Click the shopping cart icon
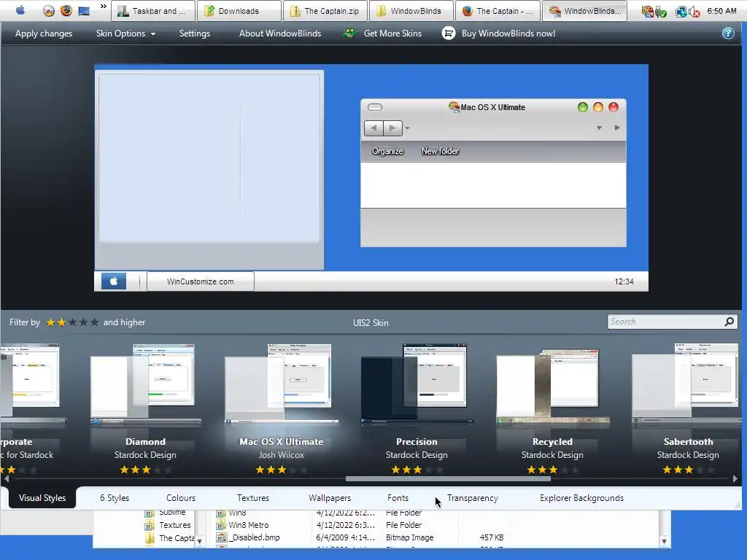747x560 pixels. (449, 34)
